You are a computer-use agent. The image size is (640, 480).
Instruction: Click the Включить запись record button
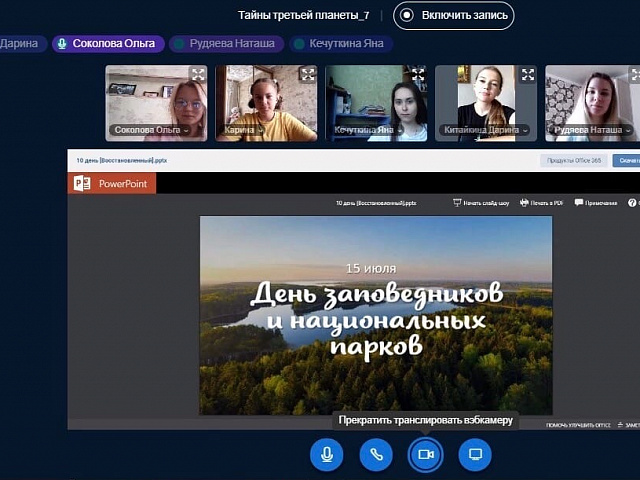point(453,16)
